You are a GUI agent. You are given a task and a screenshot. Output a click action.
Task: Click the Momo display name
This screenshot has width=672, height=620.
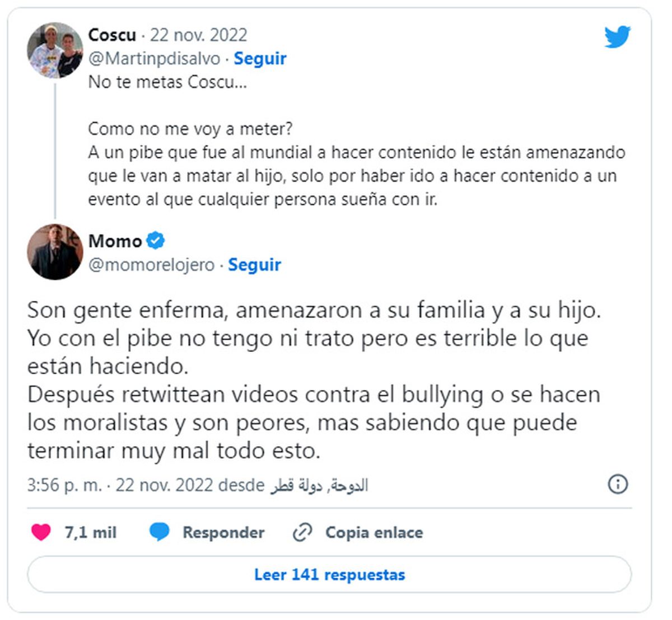click(x=115, y=241)
